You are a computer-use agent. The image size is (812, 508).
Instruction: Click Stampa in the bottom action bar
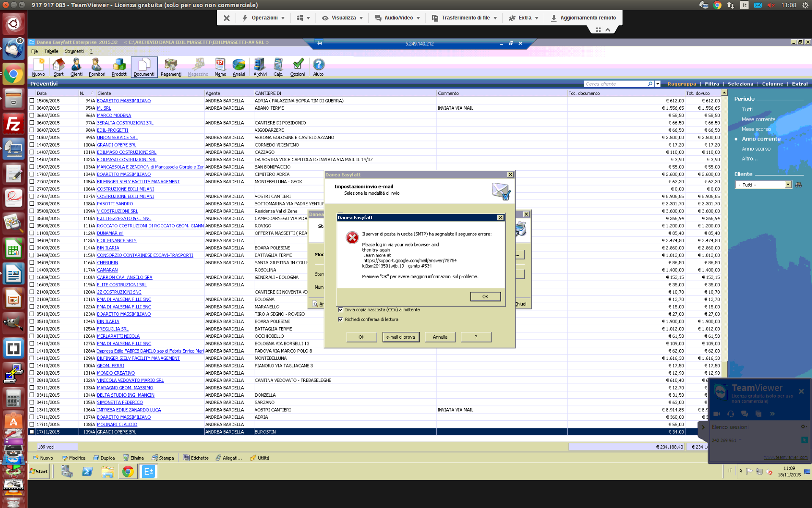pyautogui.click(x=163, y=458)
